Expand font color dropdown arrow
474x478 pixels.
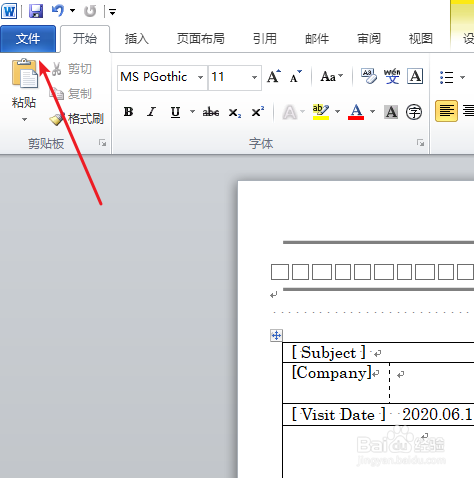(372, 111)
